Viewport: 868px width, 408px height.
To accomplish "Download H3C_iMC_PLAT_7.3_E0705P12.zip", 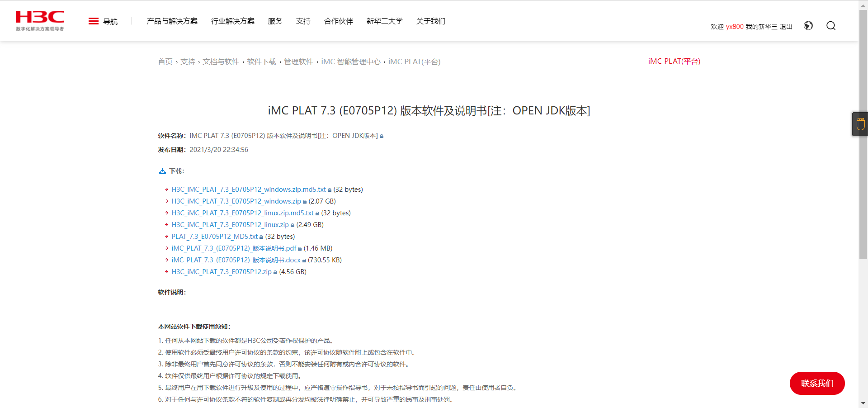I will [x=222, y=272].
